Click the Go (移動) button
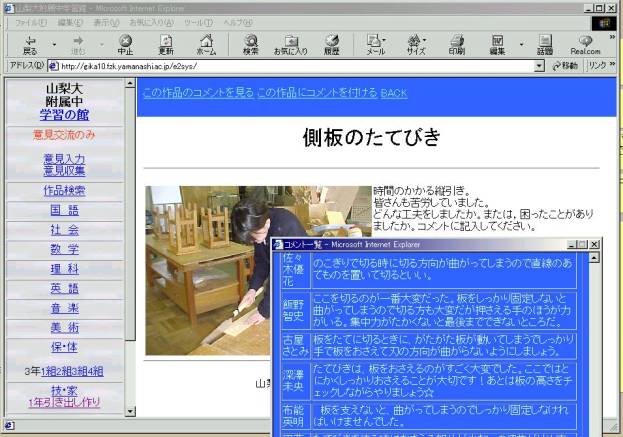Image resolution: width=623 pixels, height=437 pixels. [x=565, y=66]
